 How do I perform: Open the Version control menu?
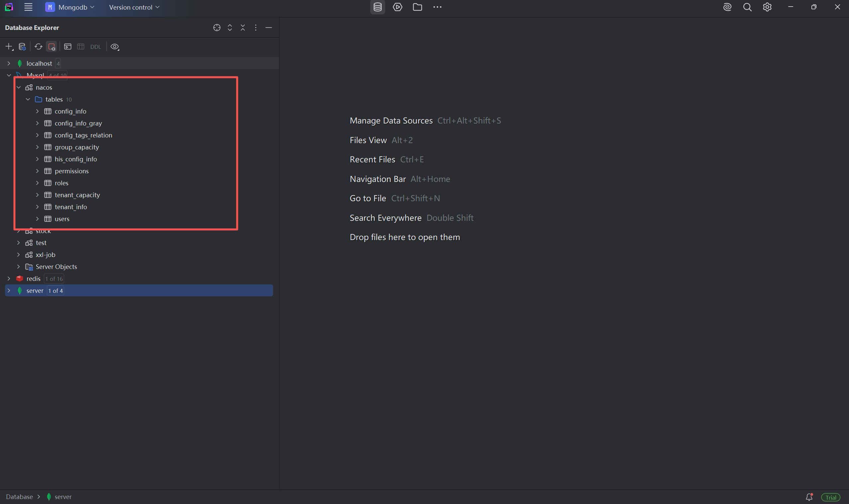[x=134, y=7]
